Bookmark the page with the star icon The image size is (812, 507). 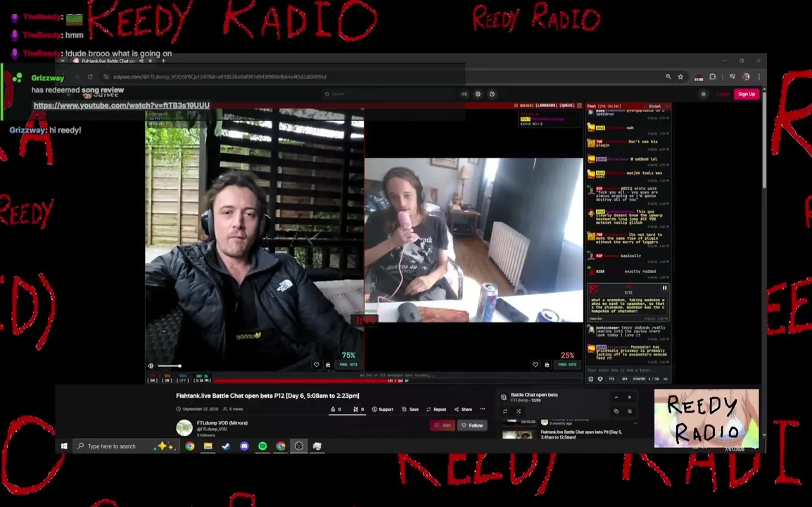pos(680,77)
